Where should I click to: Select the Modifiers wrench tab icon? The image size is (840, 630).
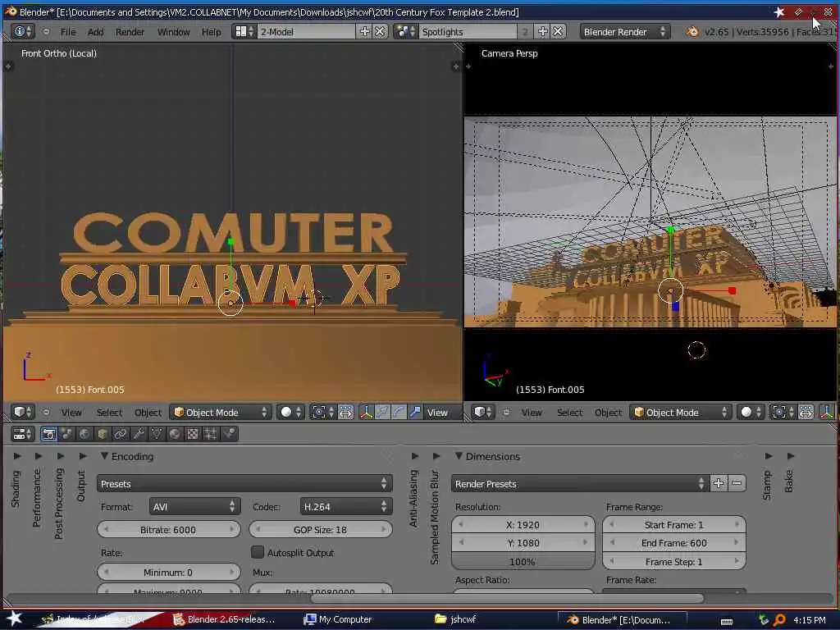click(139, 434)
